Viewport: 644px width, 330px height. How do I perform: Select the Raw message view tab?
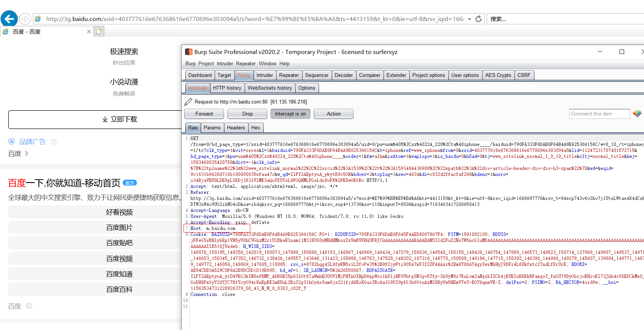(x=193, y=128)
